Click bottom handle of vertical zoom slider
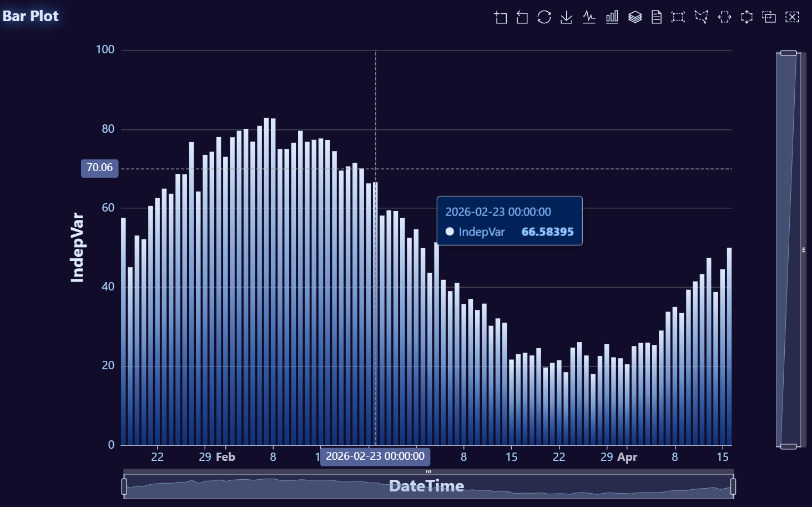The width and height of the screenshot is (812, 507). click(788, 446)
